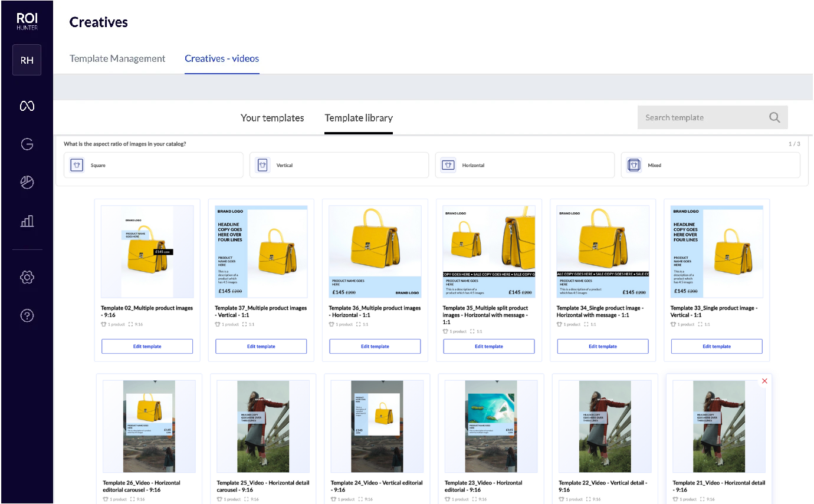Click the product icon under Template 02
The image size is (814, 504).
tap(104, 324)
